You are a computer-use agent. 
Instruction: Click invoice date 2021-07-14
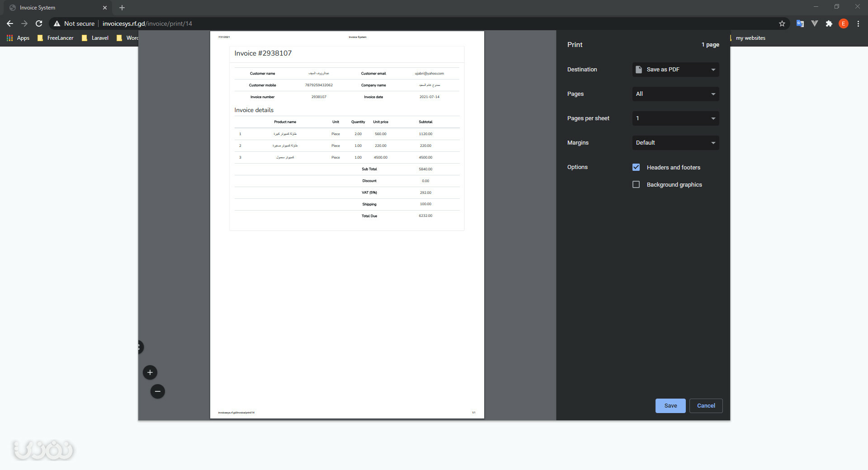[429, 97]
